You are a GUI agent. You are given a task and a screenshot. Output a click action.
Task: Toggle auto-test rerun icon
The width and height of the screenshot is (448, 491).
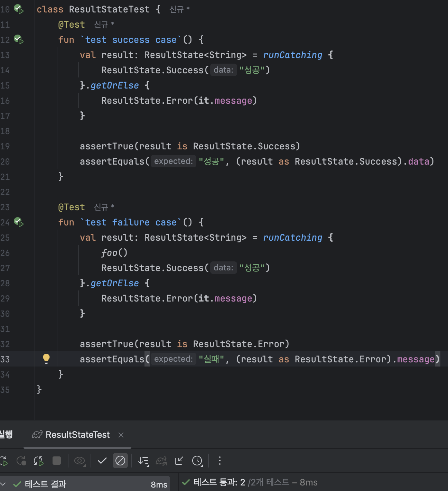(x=39, y=461)
